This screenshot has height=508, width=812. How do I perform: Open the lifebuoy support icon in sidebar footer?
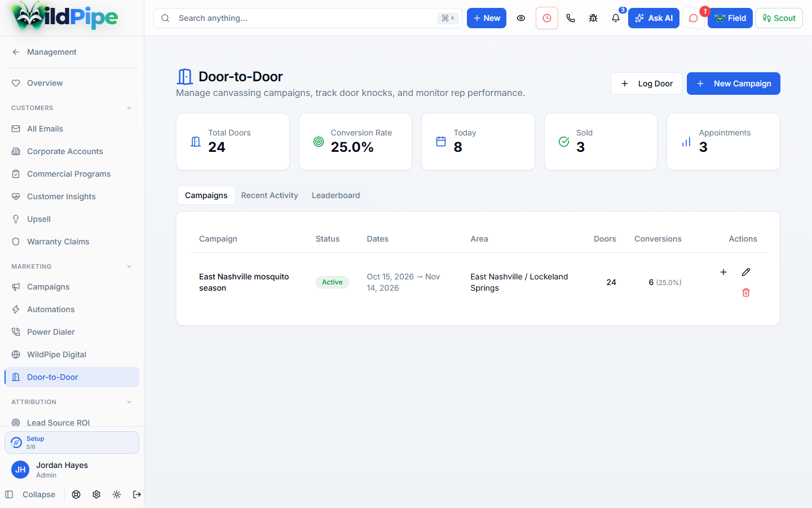tap(76, 494)
